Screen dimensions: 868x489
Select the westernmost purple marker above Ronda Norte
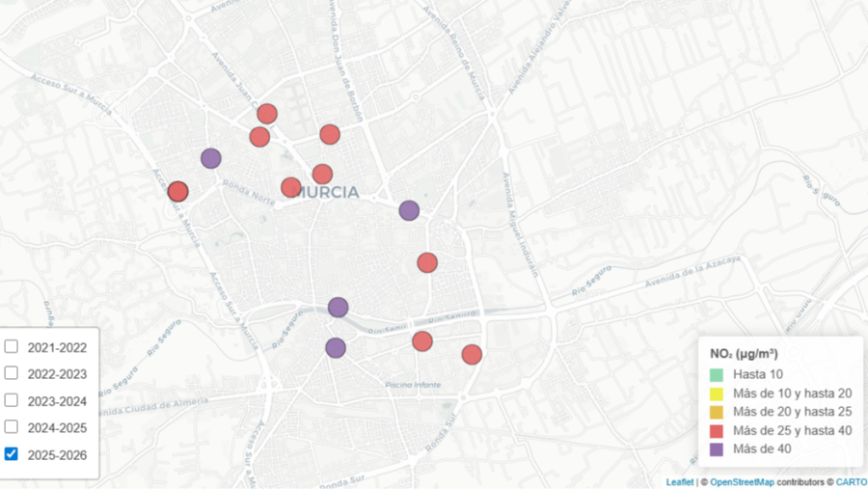click(x=211, y=158)
